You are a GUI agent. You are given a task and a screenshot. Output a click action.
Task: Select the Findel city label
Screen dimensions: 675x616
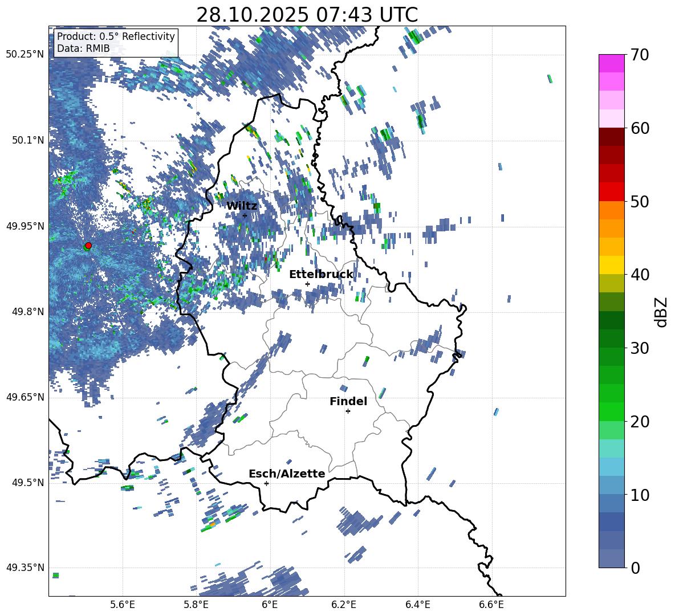click(x=348, y=401)
